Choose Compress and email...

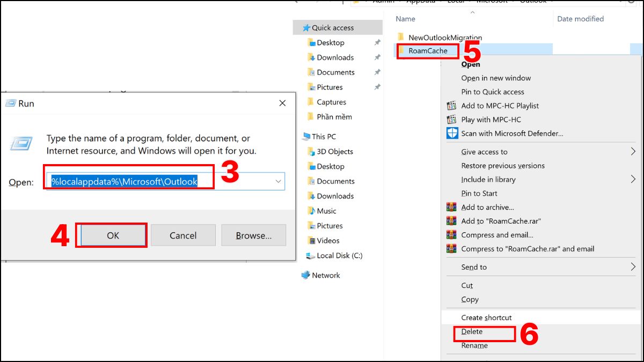[497, 235]
